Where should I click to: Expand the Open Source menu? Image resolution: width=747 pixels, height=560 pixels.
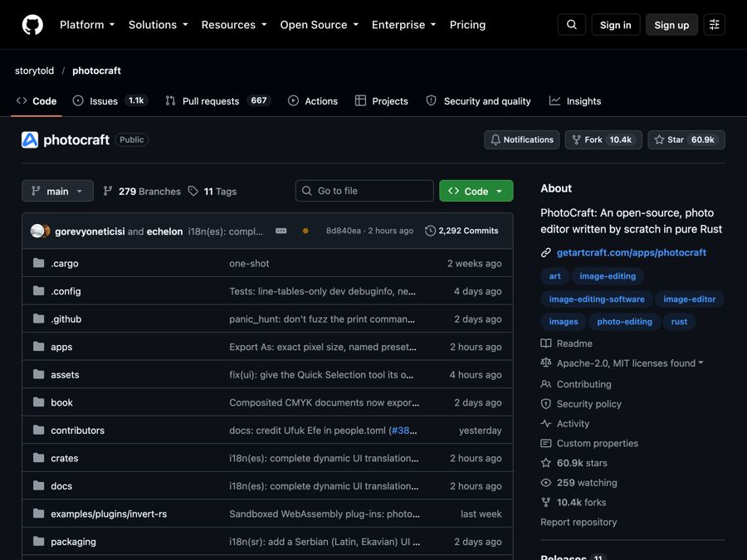(320, 25)
